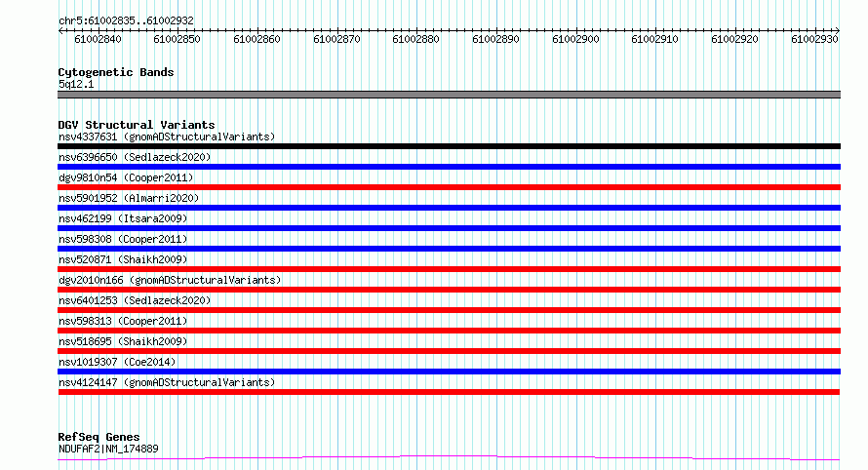The height and width of the screenshot is (470, 868).
Task: Select nsv6401253 (Sedlazeck2020) label
Action: pos(135,300)
